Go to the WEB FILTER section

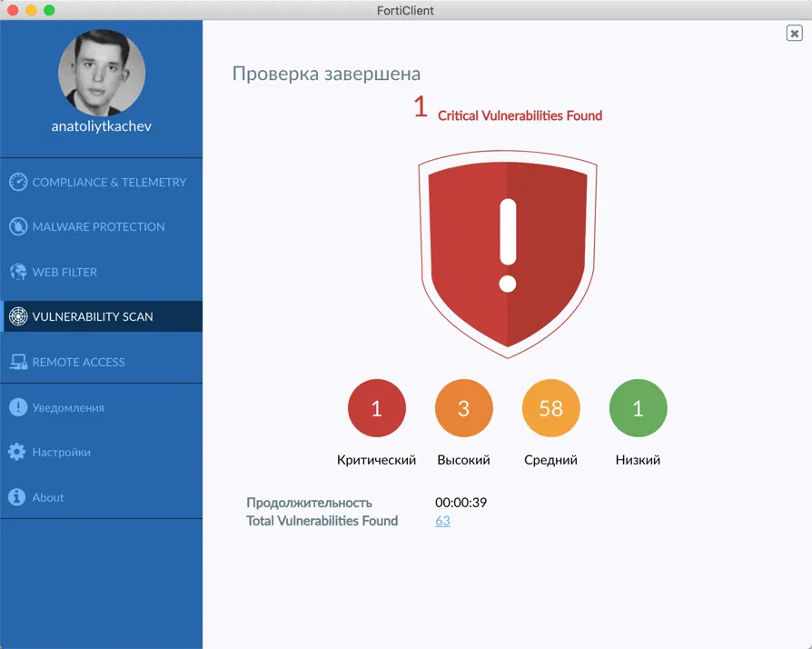point(101,272)
